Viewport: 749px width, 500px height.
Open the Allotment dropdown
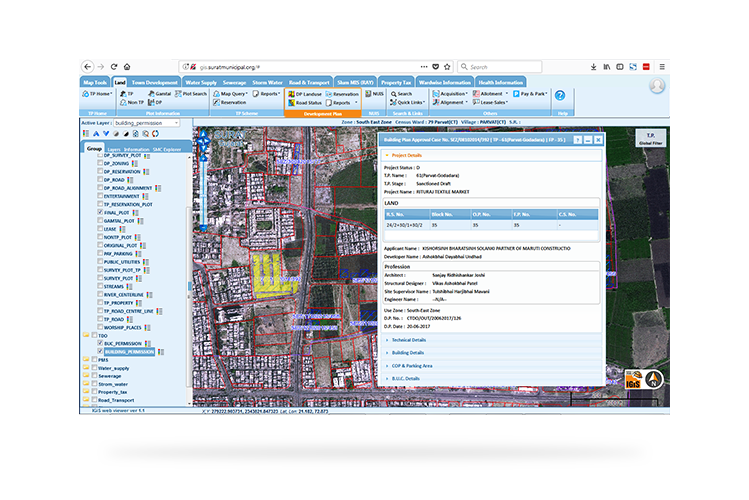click(x=490, y=94)
